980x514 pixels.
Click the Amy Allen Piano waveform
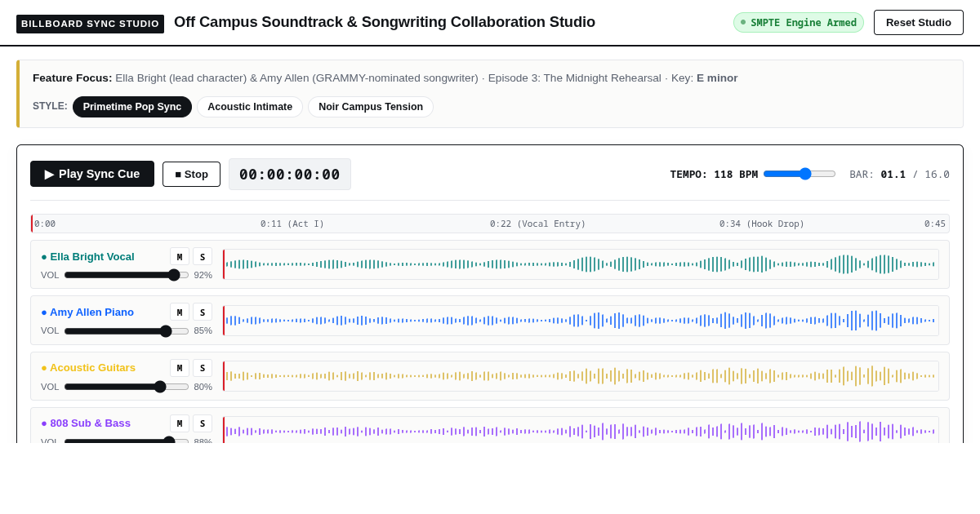click(x=581, y=321)
